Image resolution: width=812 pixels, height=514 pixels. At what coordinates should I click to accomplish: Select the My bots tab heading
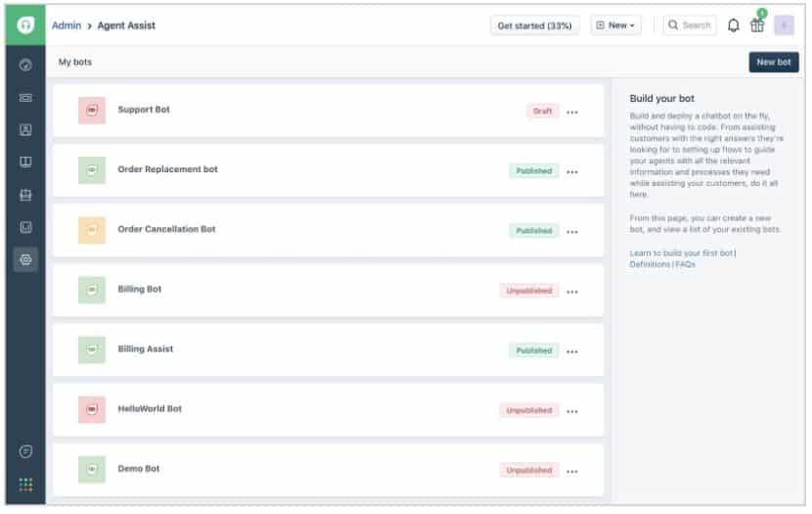click(x=75, y=63)
